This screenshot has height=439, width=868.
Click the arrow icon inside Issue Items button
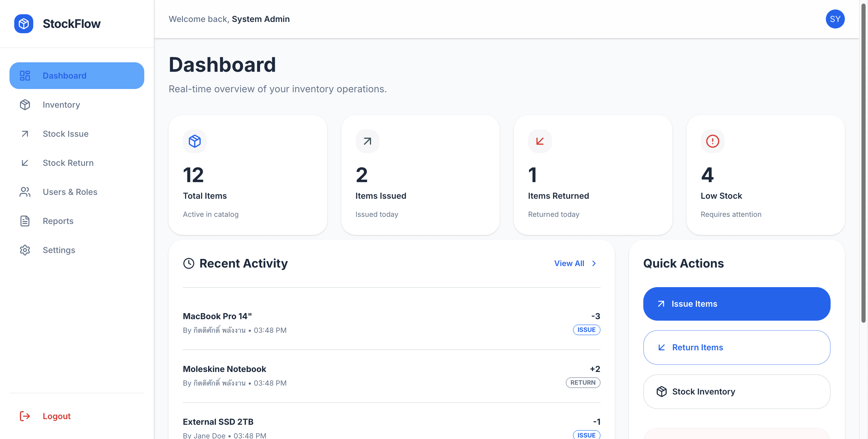pos(661,304)
